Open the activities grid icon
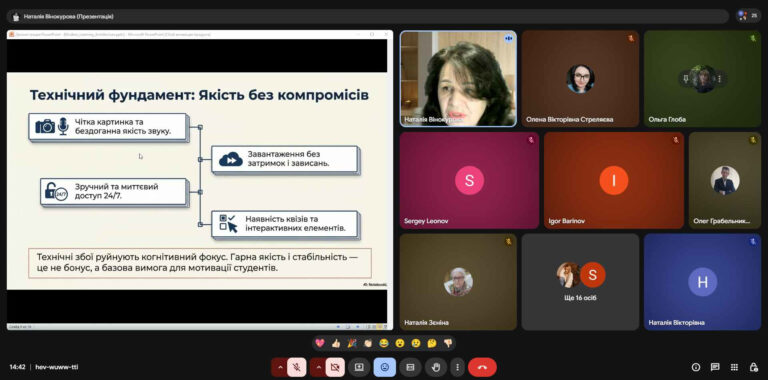The image size is (768, 380). click(734, 367)
